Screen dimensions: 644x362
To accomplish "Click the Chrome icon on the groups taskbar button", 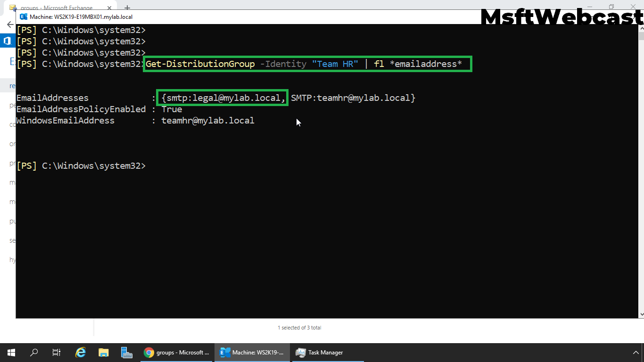I will [149, 352].
